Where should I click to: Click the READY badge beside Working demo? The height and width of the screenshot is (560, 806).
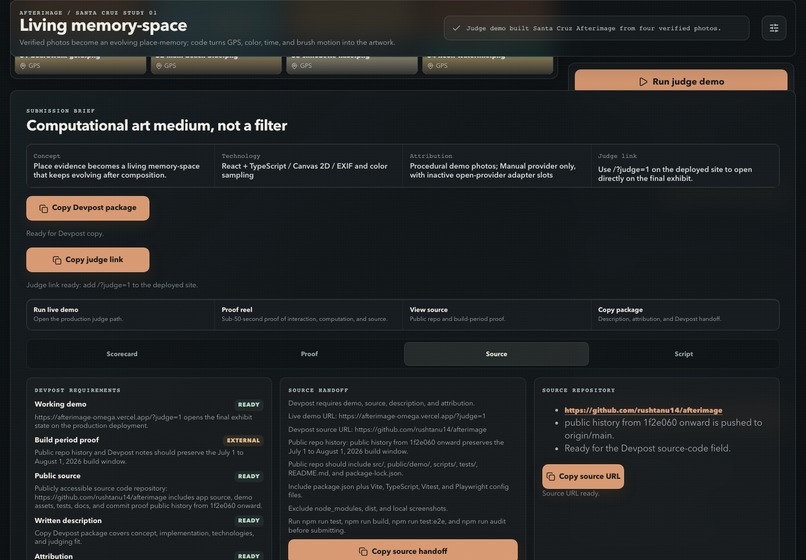249,405
